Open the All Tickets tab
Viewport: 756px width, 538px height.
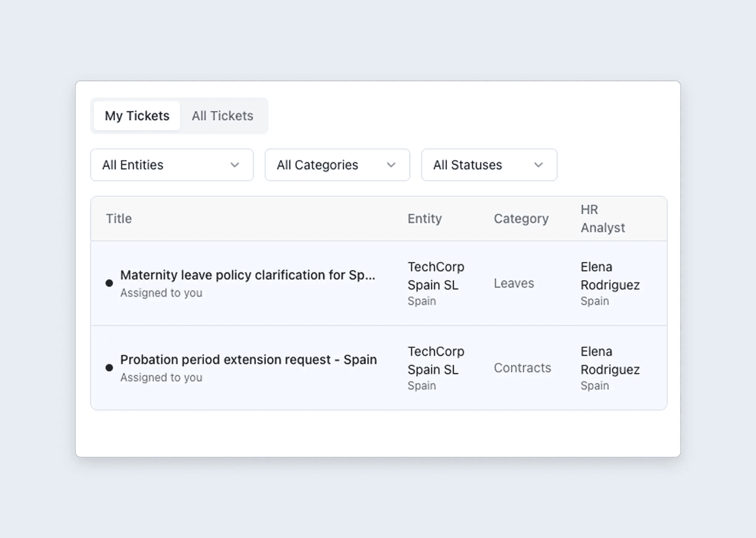click(x=222, y=116)
